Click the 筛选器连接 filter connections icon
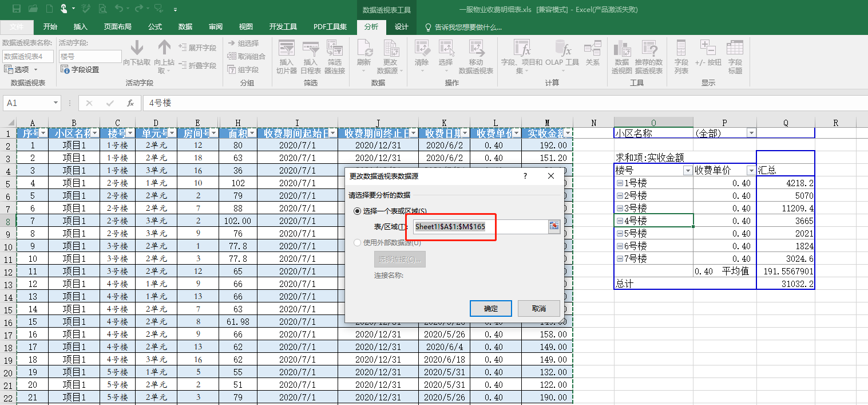Screen dimensions: 868x405 pyautogui.click(x=335, y=48)
